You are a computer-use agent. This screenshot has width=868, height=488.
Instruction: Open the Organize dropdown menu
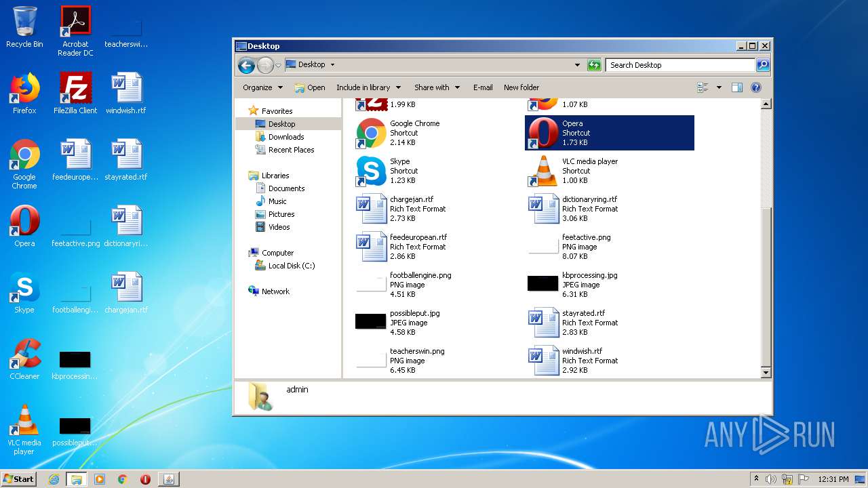point(262,87)
